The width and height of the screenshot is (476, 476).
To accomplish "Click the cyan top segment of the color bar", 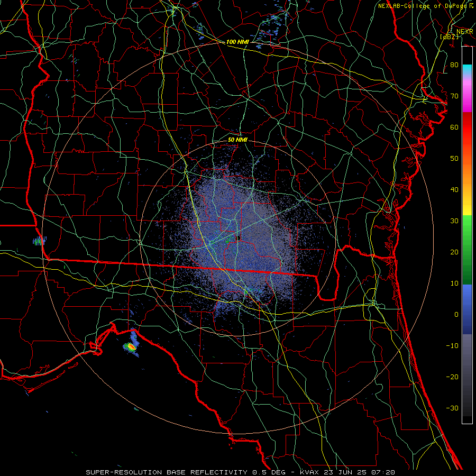I will coord(467,69).
